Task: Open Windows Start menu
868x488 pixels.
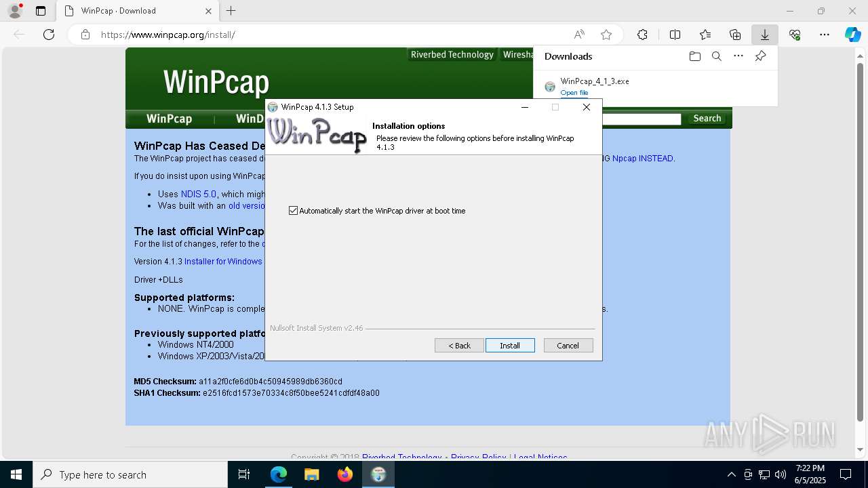Action: (16, 475)
